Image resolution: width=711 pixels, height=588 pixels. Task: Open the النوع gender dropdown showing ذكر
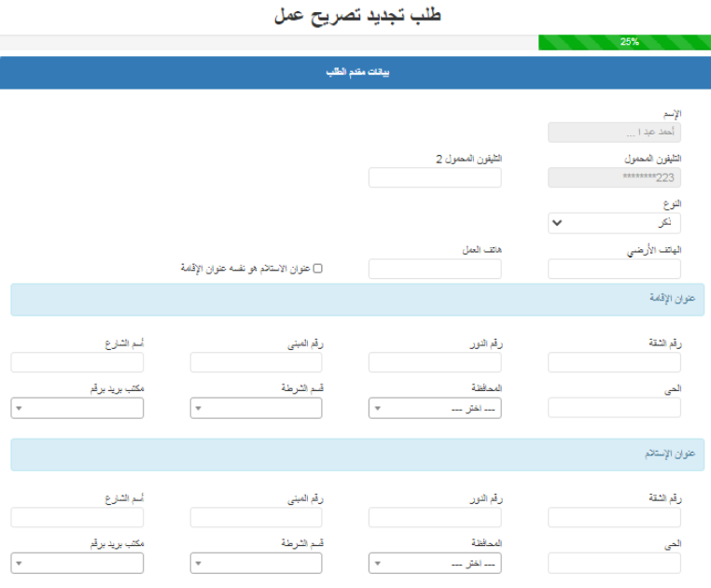point(614,223)
